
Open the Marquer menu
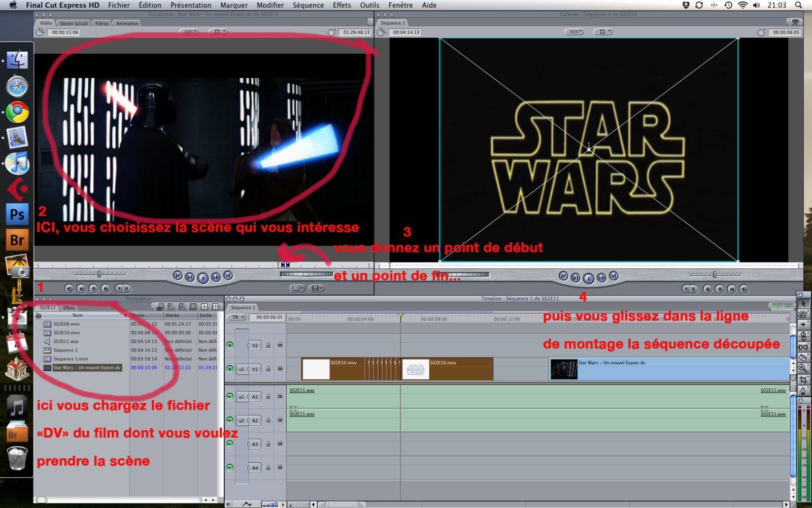234,5
